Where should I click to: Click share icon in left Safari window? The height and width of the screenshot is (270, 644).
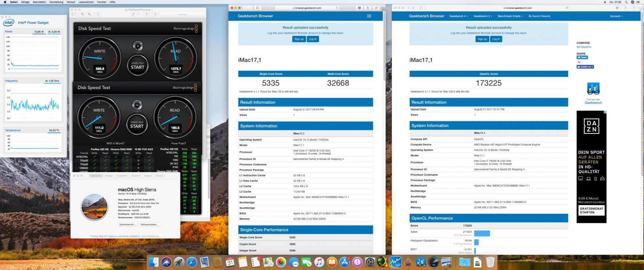[x=367, y=8]
